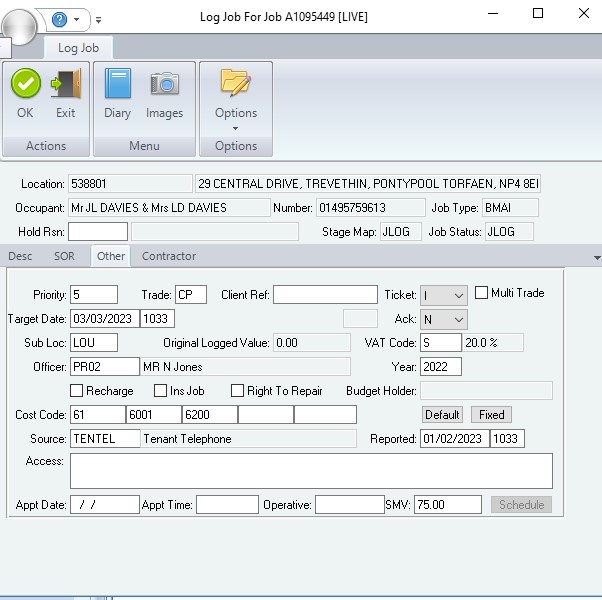Expand the help icon dropdown arrow

pyautogui.click(x=76, y=19)
